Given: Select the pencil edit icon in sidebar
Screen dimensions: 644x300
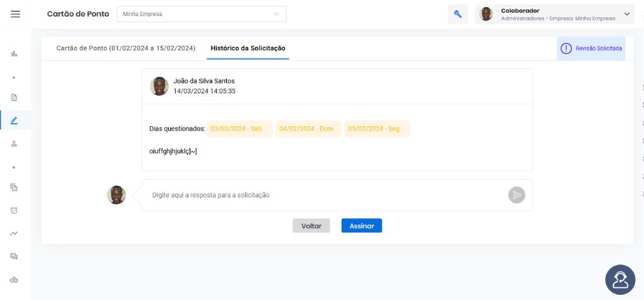Looking at the screenshot, I should click(x=14, y=120).
